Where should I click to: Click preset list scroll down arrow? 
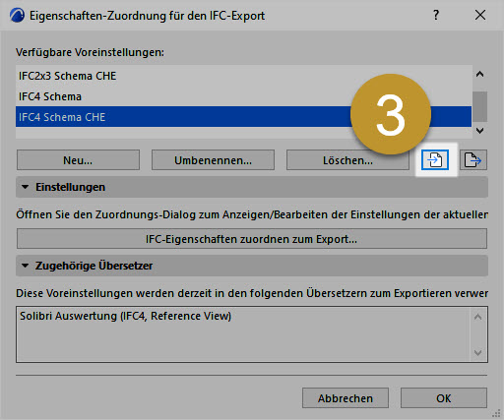(x=479, y=131)
